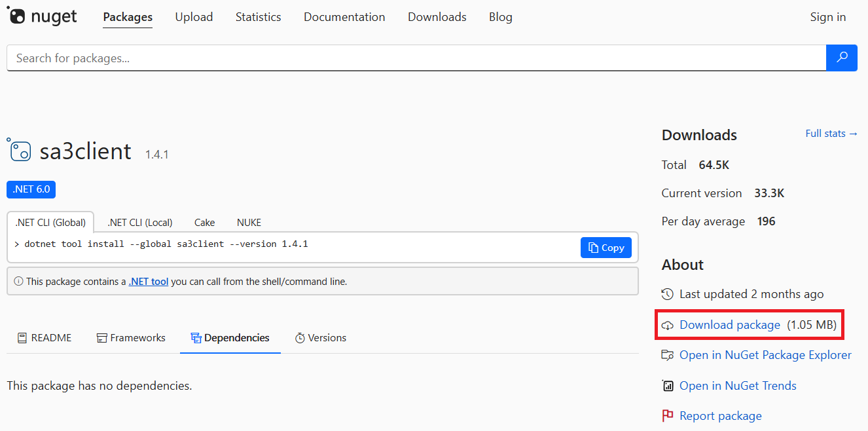Select the .NET CLI (Global) tab

pyautogui.click(x=50, y=222)
